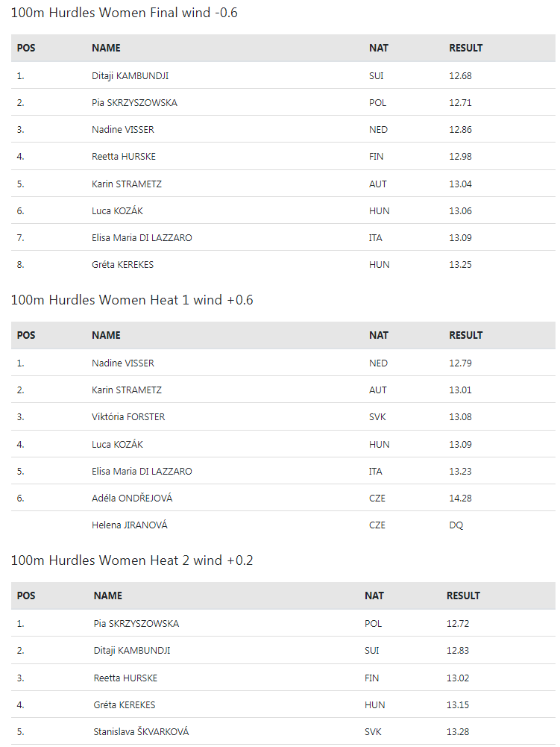Select Helena JIRANOVÁ's name
The image size is (560, 747).
(130, 525)
